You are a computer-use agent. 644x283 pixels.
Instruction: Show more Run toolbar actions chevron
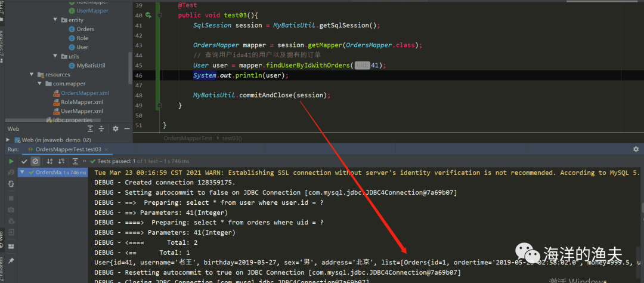[x=85, y=161]
